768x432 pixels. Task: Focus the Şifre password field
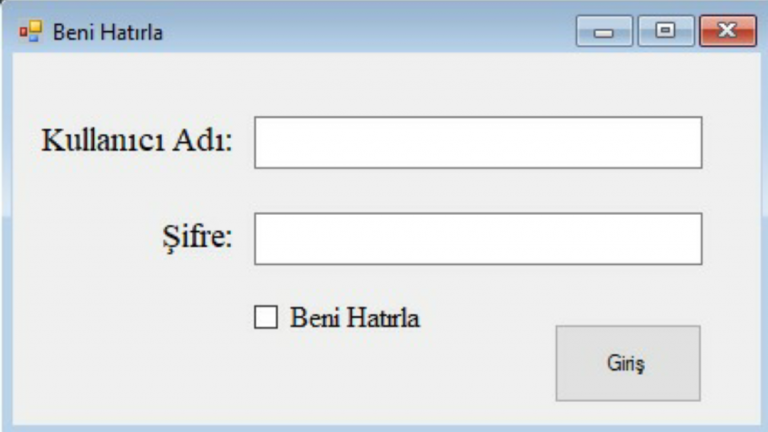pos(478,239)
